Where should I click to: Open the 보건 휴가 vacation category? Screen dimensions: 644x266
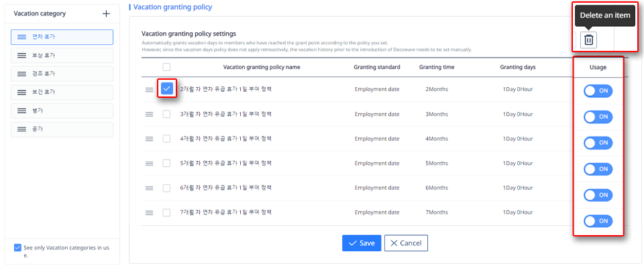click(x=62, y=92)
